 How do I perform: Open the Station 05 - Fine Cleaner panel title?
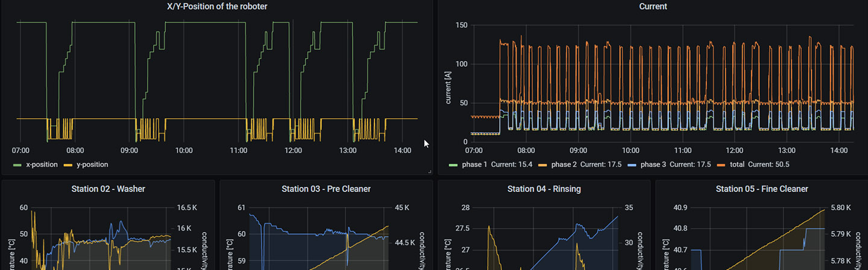coord(762,189)
